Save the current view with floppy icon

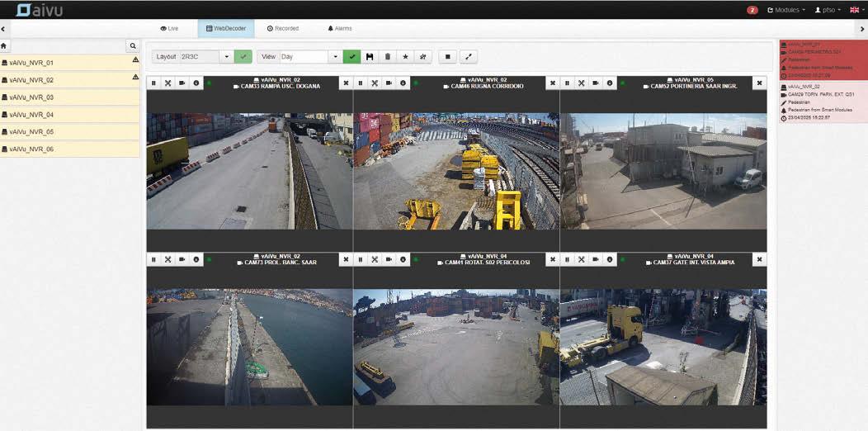pos(370,57)
